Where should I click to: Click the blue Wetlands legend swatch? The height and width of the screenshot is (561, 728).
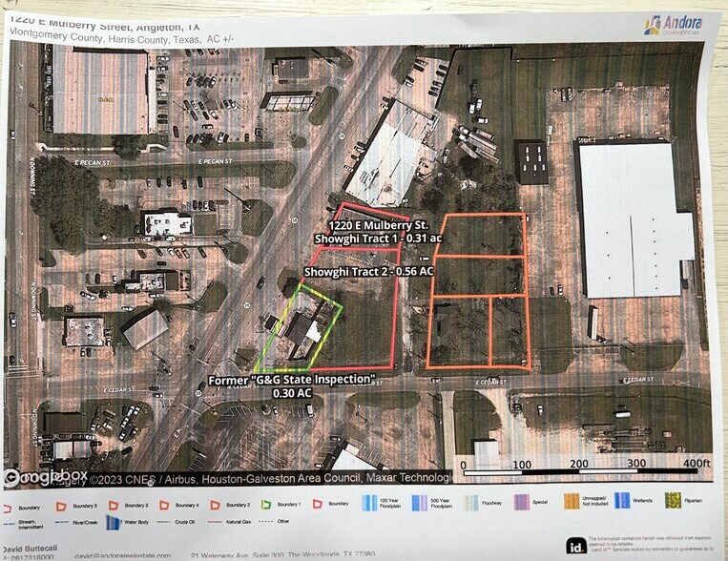tap(622, 501)
